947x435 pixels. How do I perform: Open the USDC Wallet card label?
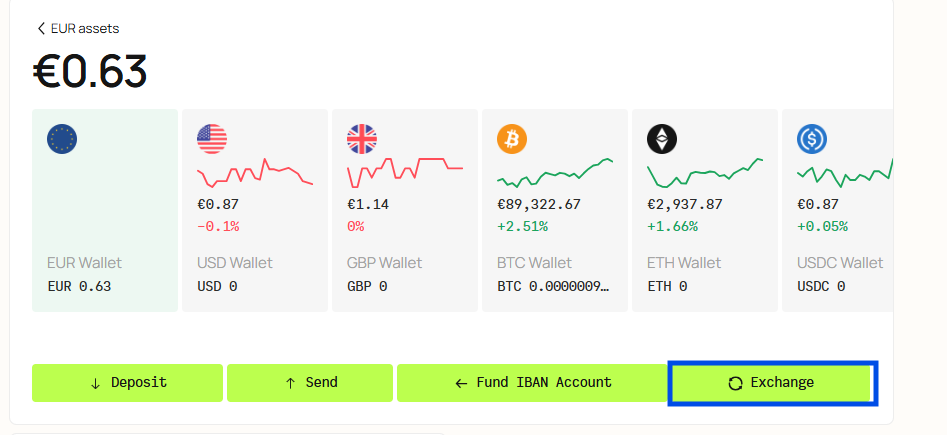[x=840, y=263]
